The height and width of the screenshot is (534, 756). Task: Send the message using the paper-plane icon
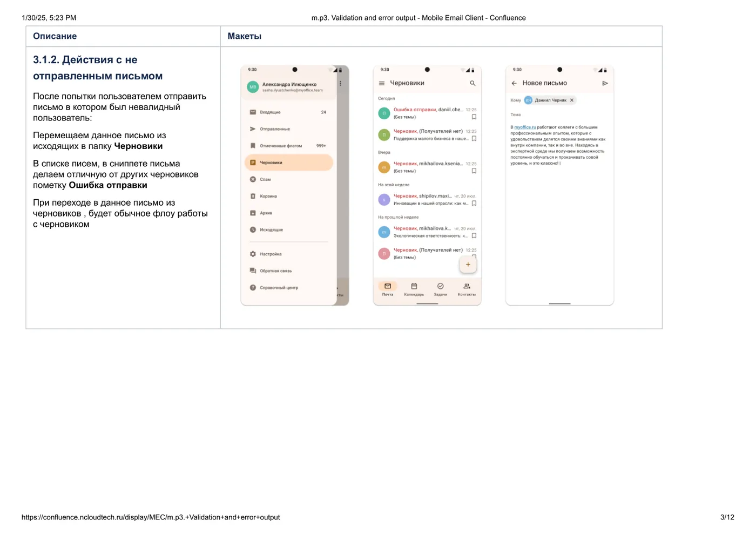click(x=605, y=83)
